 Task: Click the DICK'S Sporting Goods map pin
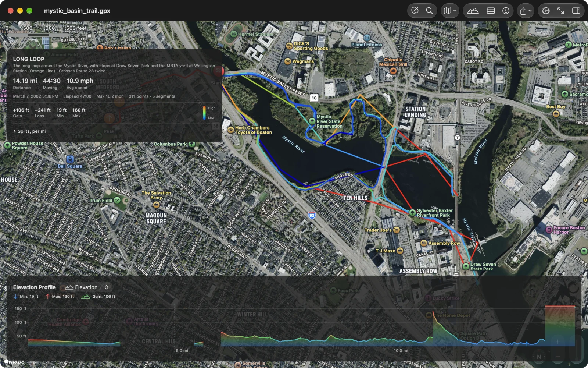click(289, 46)
